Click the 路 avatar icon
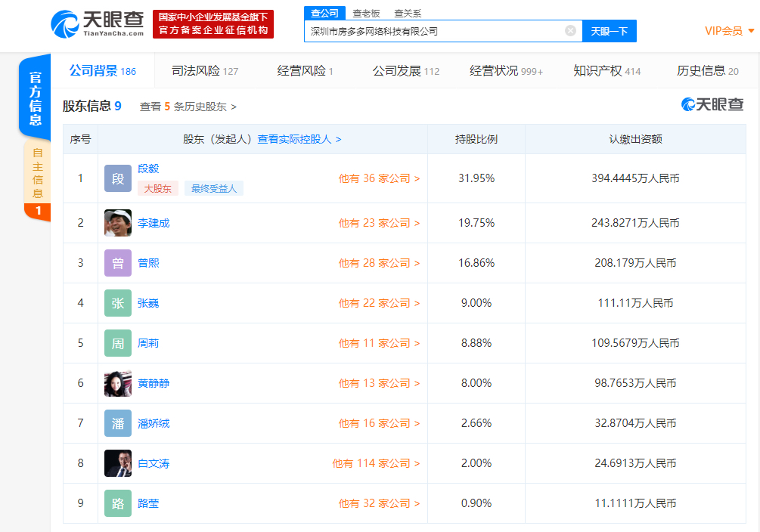This screenshot has width=760, height=532. [x=118, y=503]
